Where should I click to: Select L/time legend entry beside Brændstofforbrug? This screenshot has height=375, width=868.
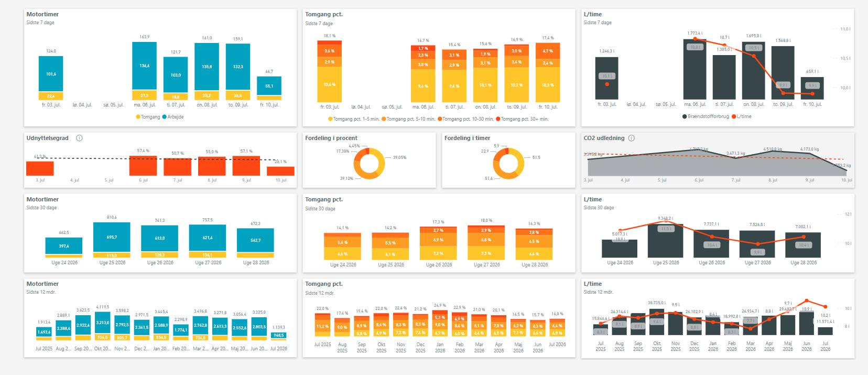(742, 116)
